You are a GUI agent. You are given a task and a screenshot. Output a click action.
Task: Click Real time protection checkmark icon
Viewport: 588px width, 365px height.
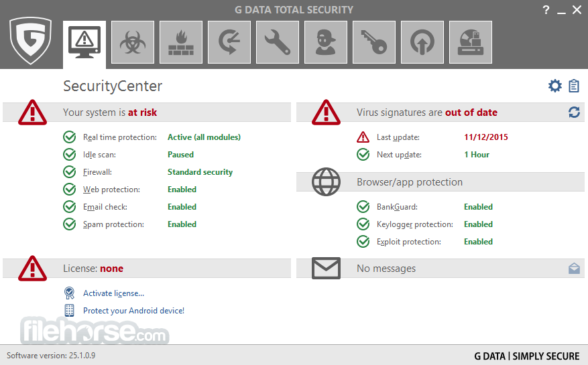coord(69,137)
